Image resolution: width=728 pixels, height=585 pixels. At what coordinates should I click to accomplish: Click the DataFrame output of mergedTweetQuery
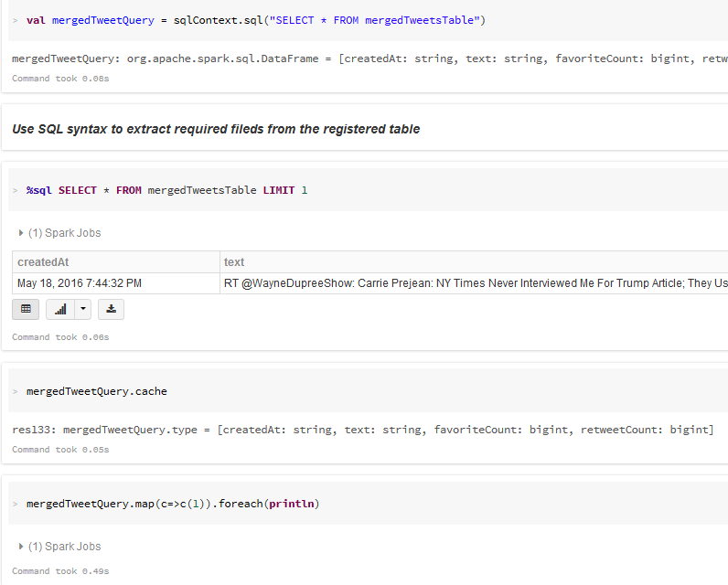tap(369, 58)
